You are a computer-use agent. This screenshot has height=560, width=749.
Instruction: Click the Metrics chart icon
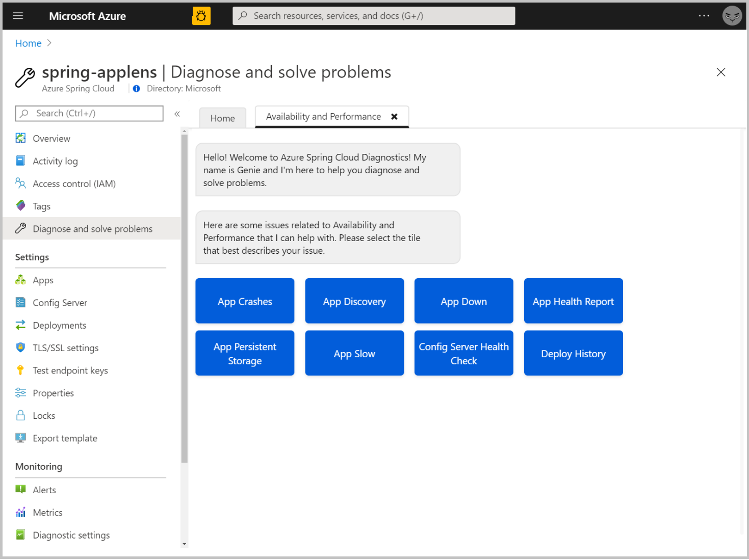tap(20, 512)
